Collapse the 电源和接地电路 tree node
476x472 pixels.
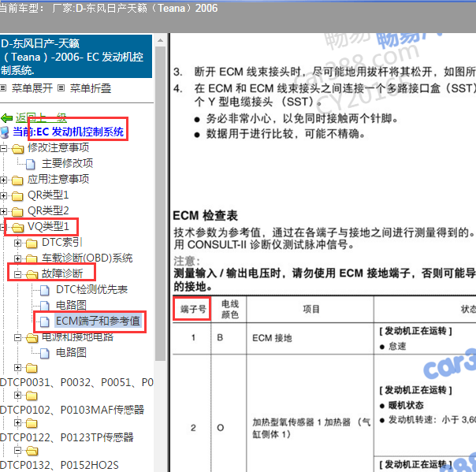pyautogui.click(x=17, y=337)
